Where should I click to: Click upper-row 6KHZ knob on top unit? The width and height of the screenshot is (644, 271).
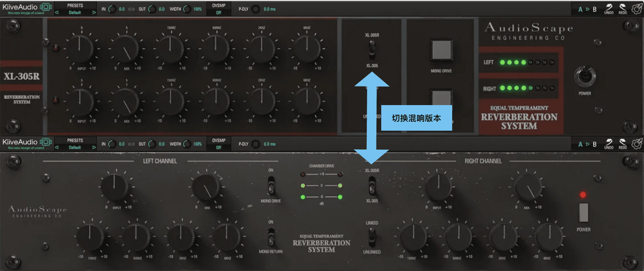coord(307,48)
